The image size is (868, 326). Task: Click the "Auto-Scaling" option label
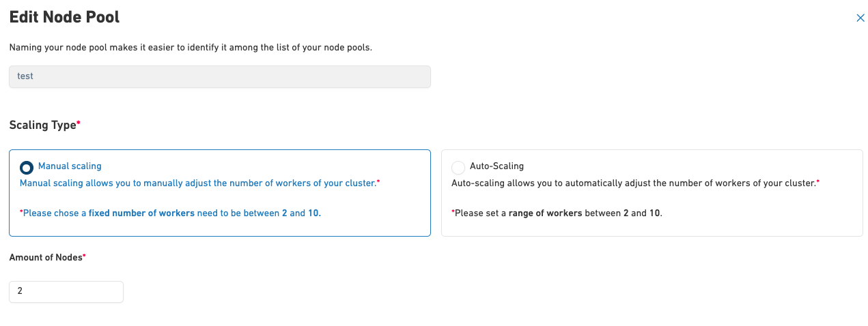click(496, 166)
